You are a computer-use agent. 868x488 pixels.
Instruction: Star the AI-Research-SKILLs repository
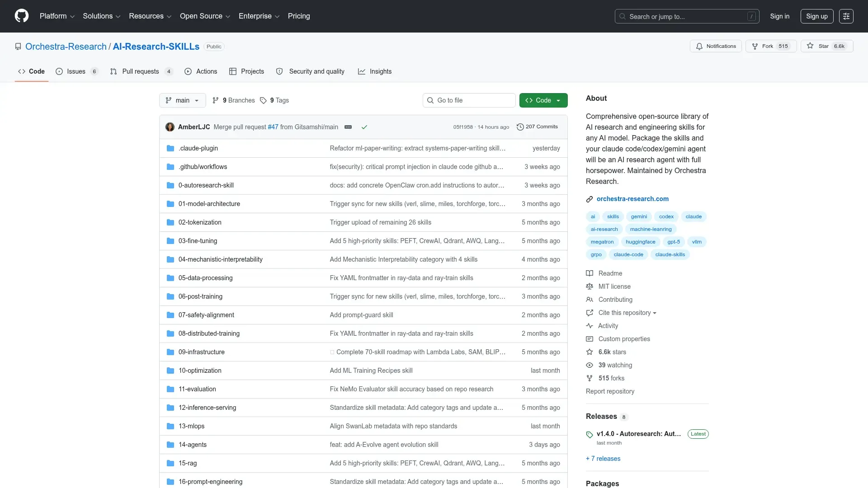pos(826,46)
